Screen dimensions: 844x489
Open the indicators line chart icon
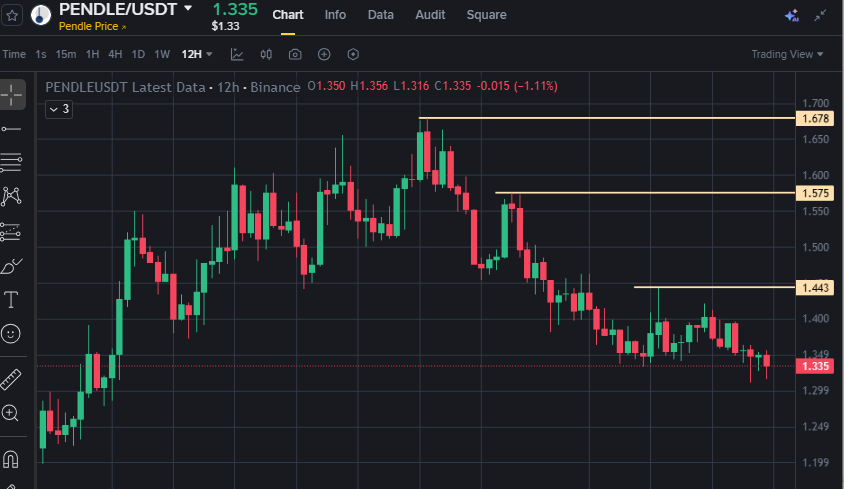point(237,54)
